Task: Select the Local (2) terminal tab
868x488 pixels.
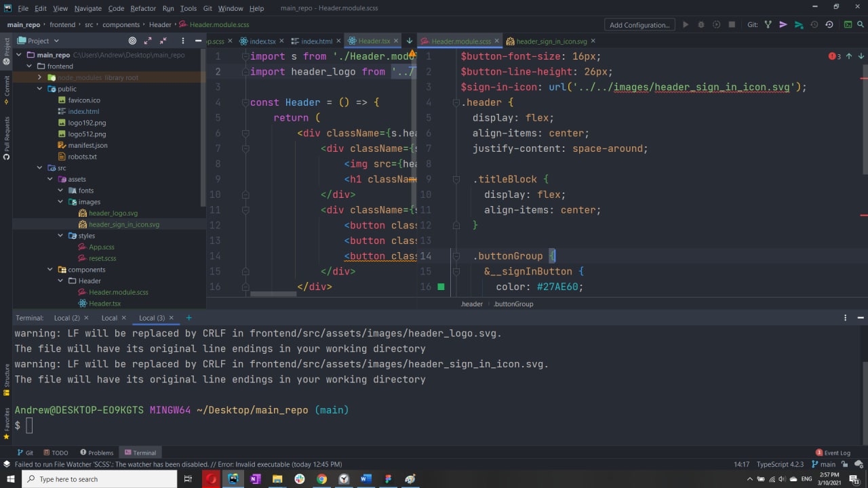Action: pos(66,318)
